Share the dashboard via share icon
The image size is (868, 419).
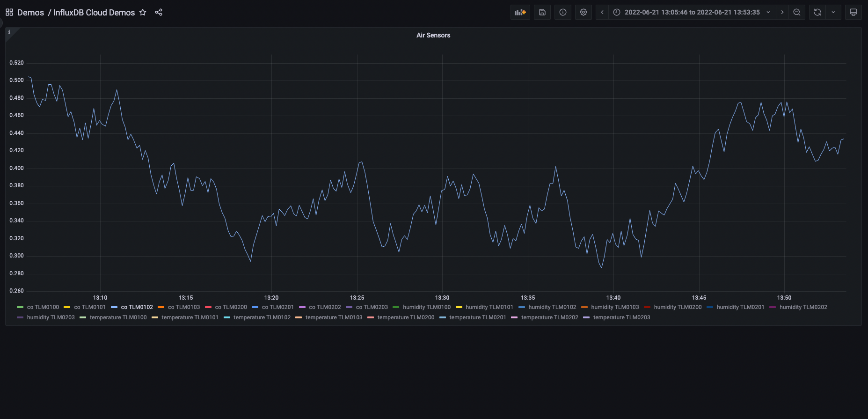pos(159,13)
